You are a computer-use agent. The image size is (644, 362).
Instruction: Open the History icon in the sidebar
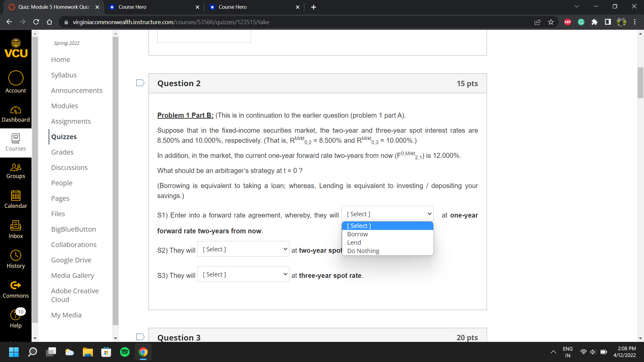tap(15, 259)
